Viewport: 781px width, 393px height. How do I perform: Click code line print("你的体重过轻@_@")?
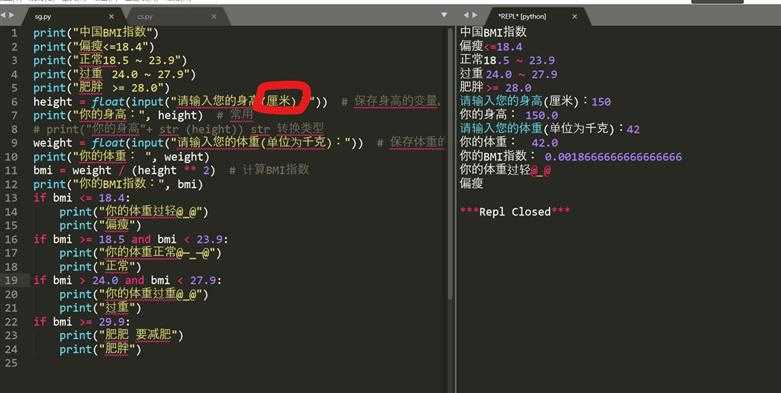[x=133, y=212]
